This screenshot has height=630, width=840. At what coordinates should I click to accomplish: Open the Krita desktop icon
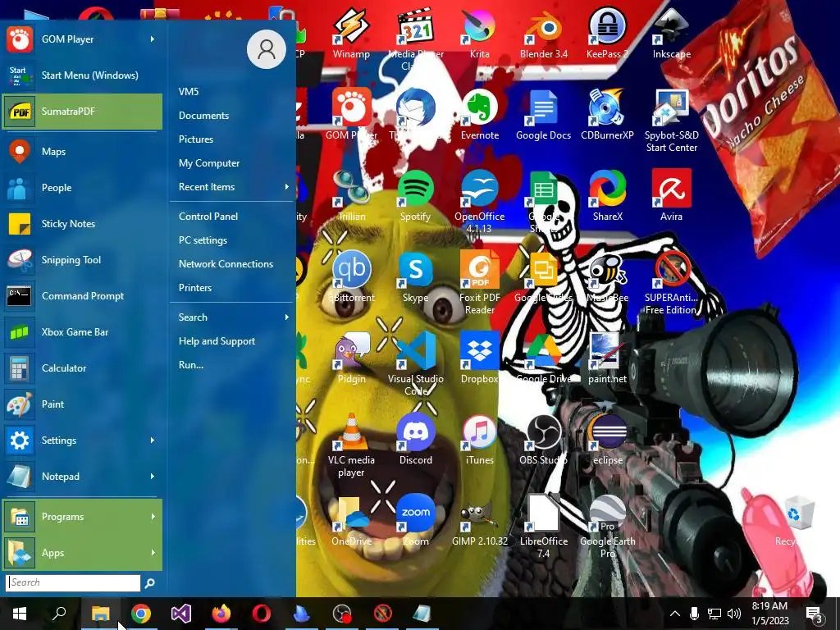479,33
